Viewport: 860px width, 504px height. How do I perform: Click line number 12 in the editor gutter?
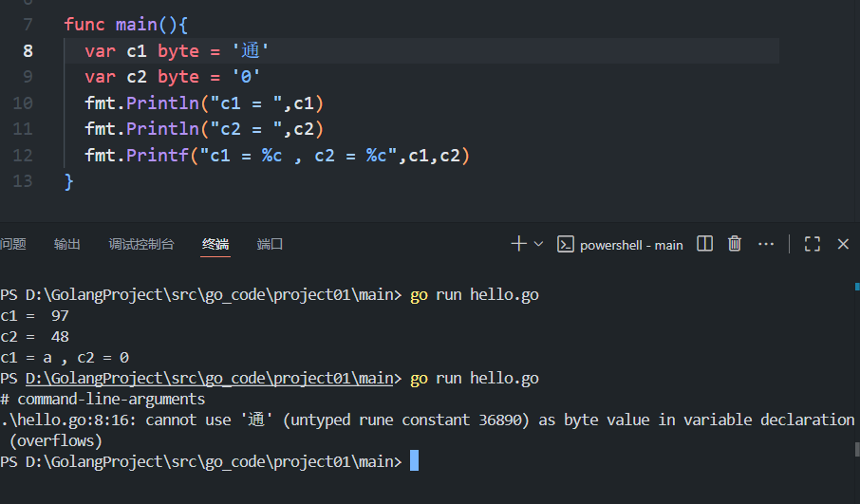[24, 155]
